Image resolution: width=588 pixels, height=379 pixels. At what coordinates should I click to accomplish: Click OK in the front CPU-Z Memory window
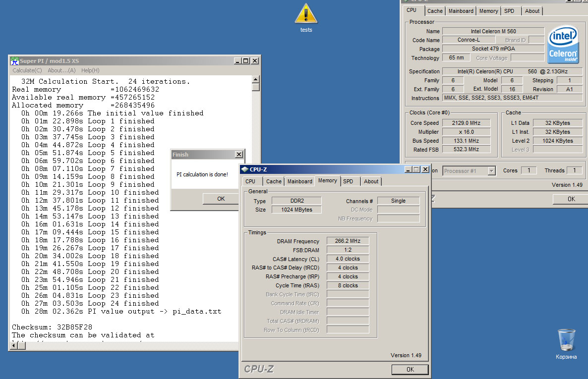[410, 370]
